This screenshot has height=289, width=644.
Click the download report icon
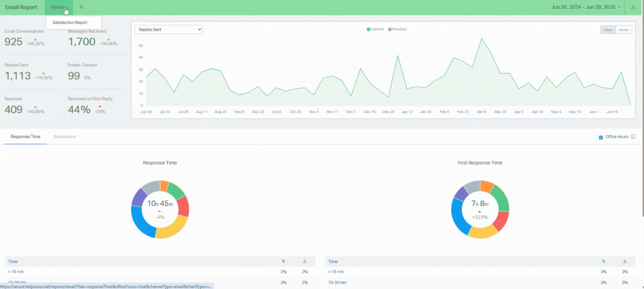point(633,7)
